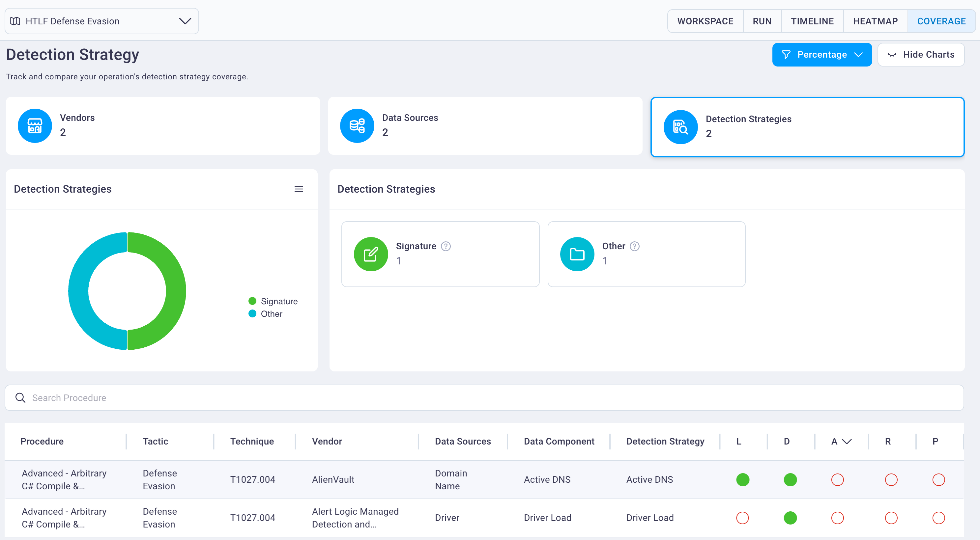Screen dimensions: 980x540
Task: Click the teal Other donut segment
Action: [78, 291]
